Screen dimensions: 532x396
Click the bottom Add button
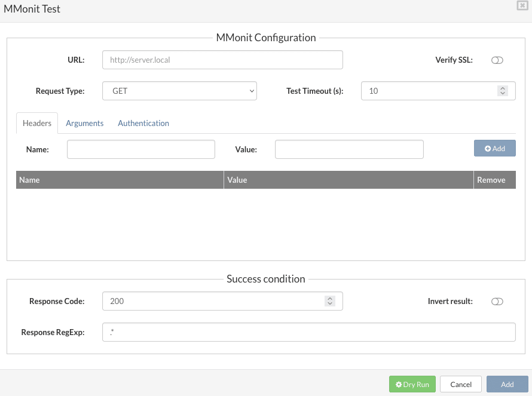(x=507, y=384)
